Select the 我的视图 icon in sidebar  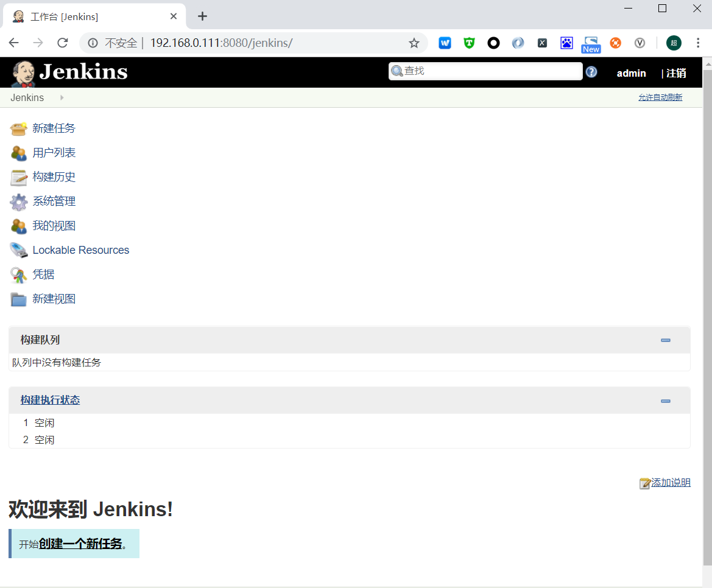18,226
